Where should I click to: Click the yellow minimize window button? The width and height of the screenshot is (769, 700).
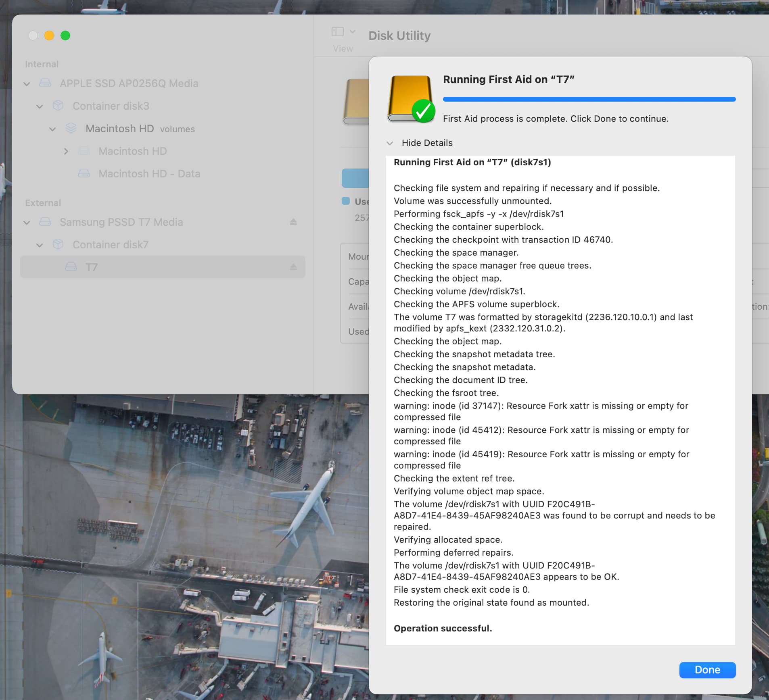(x=49, y=35)
